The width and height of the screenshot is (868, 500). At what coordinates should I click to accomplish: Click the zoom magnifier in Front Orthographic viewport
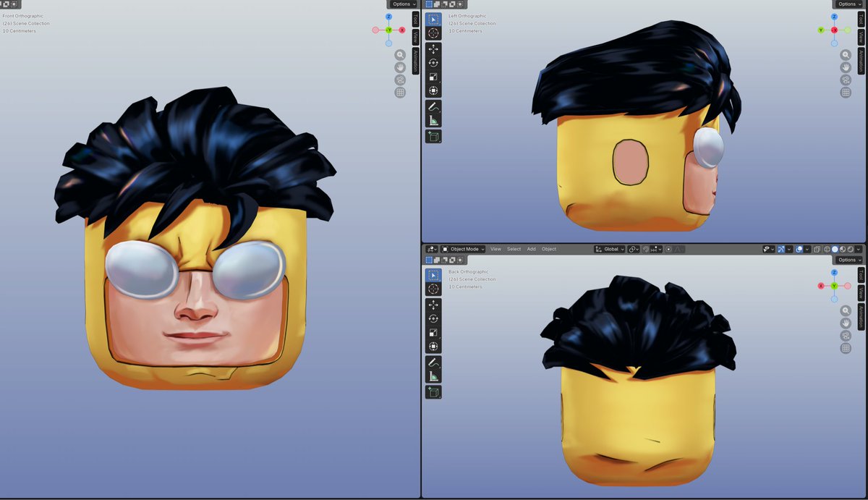pos(400,55)
